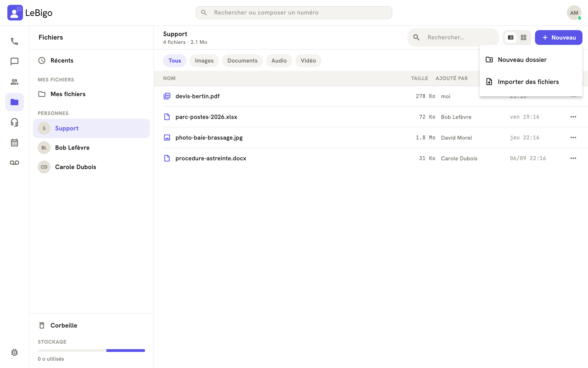Focus the global number search field

click(294, 13)
